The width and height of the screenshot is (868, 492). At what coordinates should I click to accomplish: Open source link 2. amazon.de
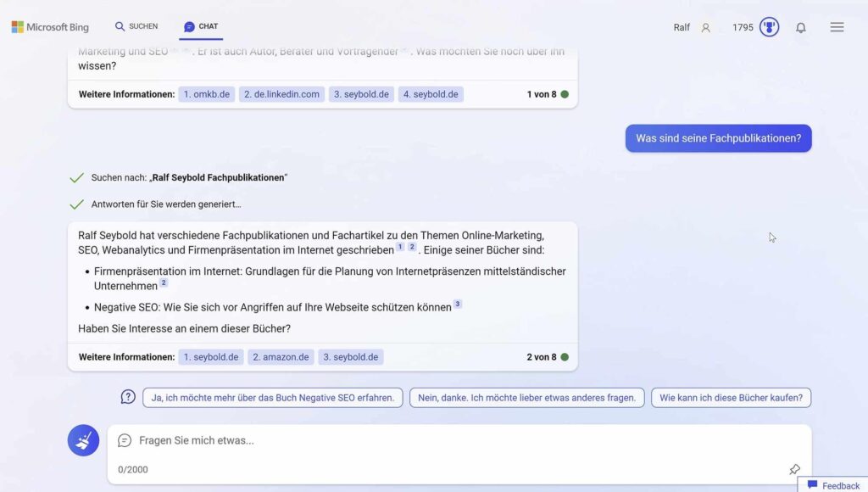(281, 357)
